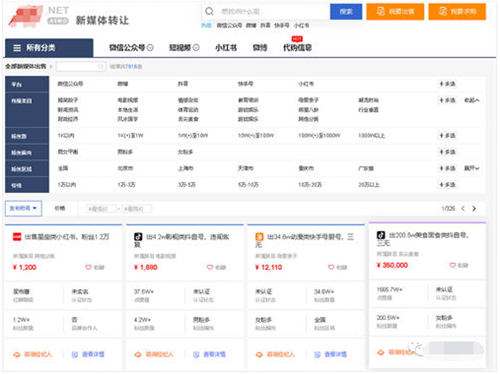Click the view-details icon on the ¥1,200 card
This screenshot has width=500, height=374.
(x=75, y=355)
